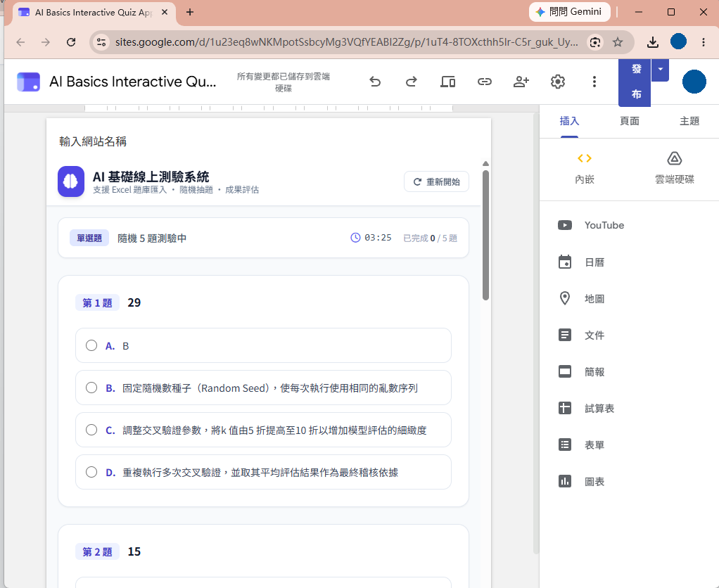Open a new browser tab

point(190,13)
